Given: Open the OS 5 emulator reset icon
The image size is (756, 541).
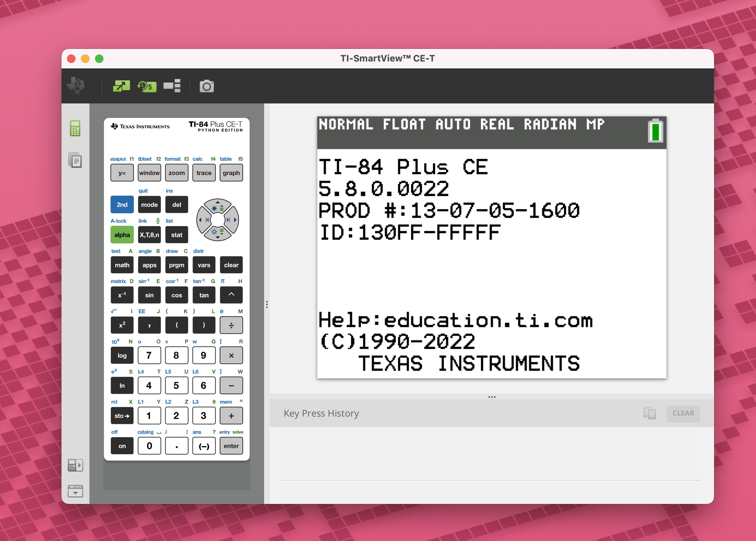Looking at the screenshot, I should (147, 86).
